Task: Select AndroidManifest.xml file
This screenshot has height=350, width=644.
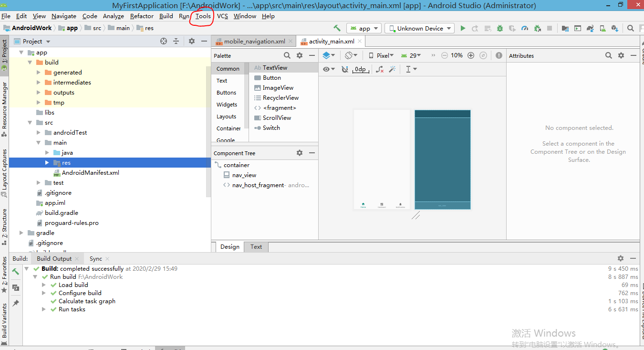Action: (x=91, y=173)
